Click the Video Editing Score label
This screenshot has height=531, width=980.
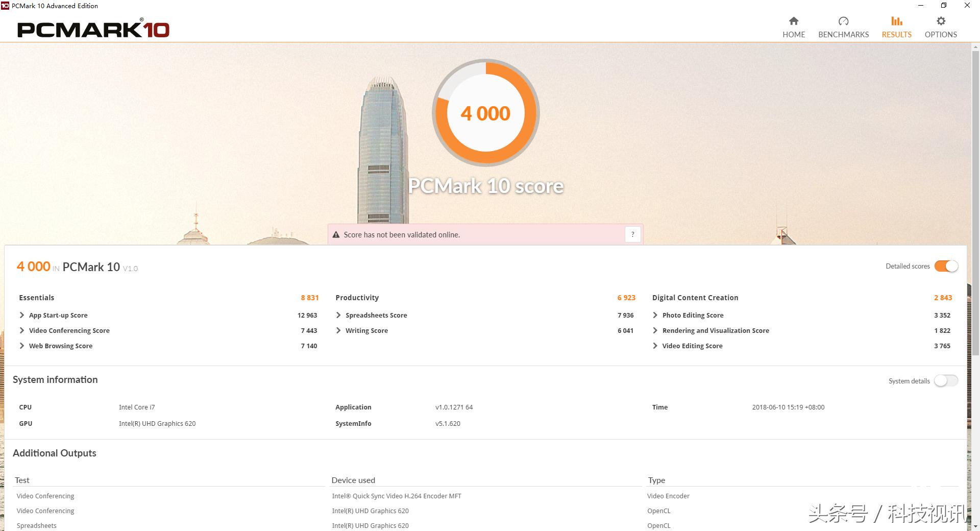(x=692, y=346)
